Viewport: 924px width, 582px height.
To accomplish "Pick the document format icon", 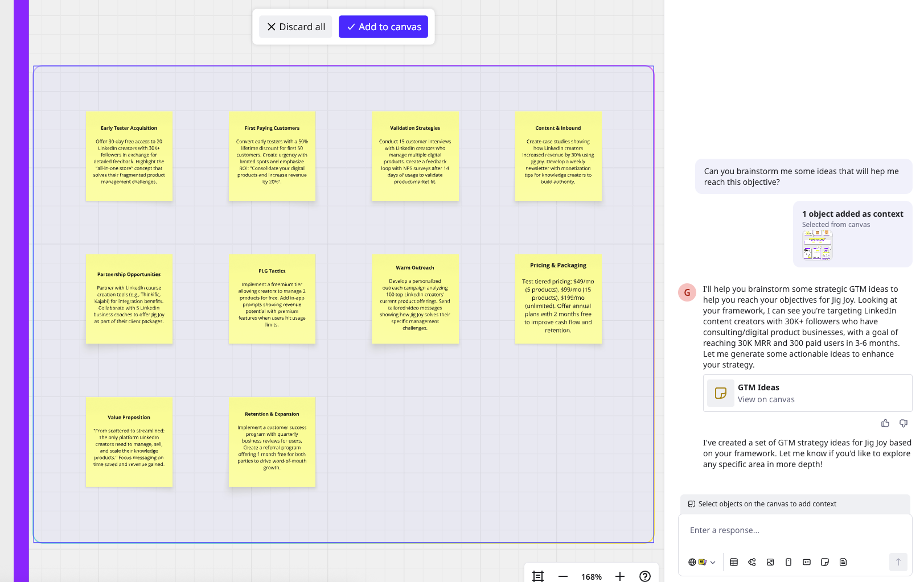I will pyautogui.click(x=843, y=562).
